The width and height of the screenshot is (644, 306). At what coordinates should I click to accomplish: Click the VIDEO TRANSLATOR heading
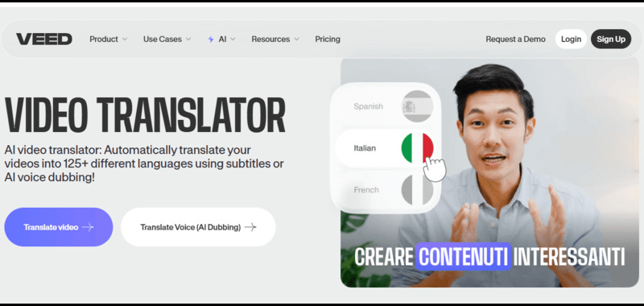pyautogui.click(x=145, y=115)
